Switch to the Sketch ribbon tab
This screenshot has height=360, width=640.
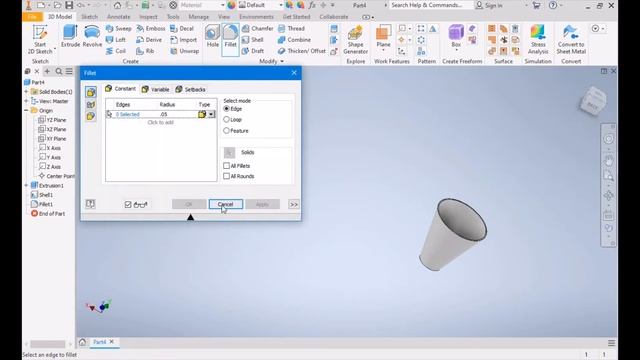89,17
